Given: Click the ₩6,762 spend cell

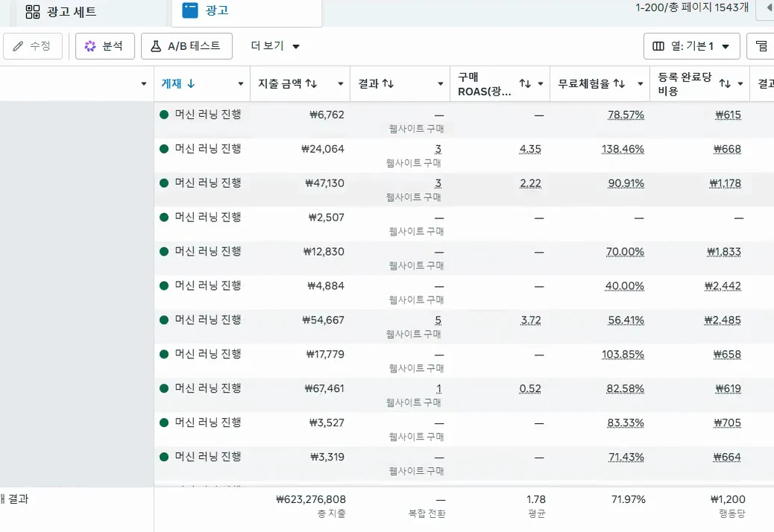Looking at the screenshot, I should [x=327, y=115].
